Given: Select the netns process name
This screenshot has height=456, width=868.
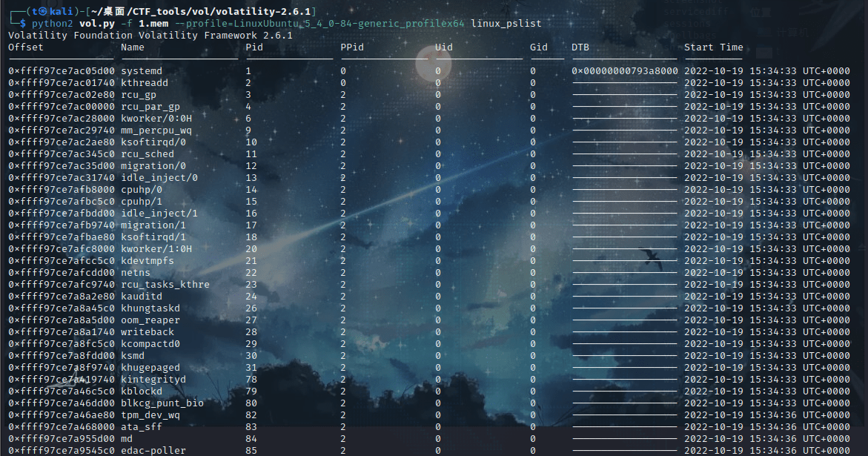Looking at the screenshot, I should point(136,272).
